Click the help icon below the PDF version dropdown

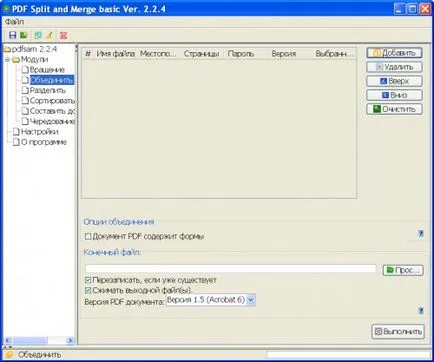(x=421, y=311)
